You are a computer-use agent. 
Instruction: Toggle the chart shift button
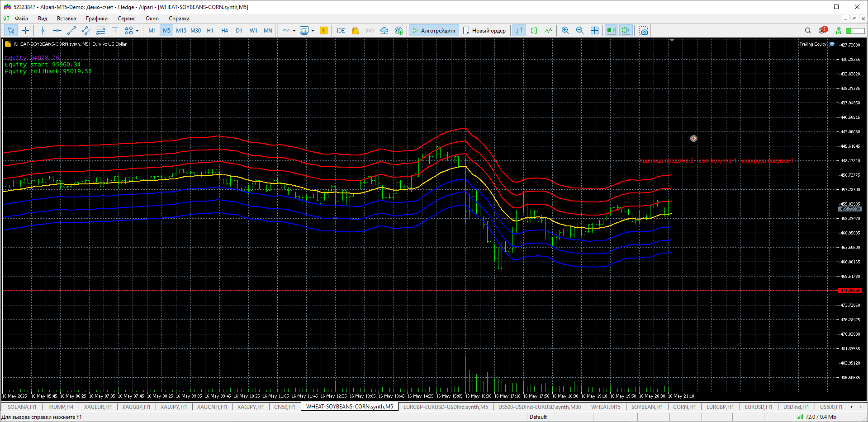pyautogui.click(x=626, y=31)
